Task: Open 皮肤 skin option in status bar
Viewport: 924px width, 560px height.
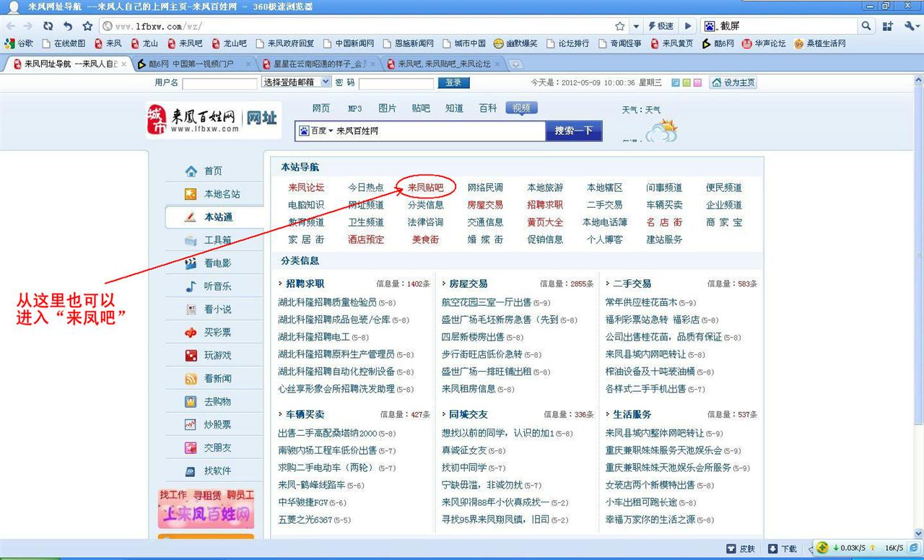Action: tap(741, 549)
